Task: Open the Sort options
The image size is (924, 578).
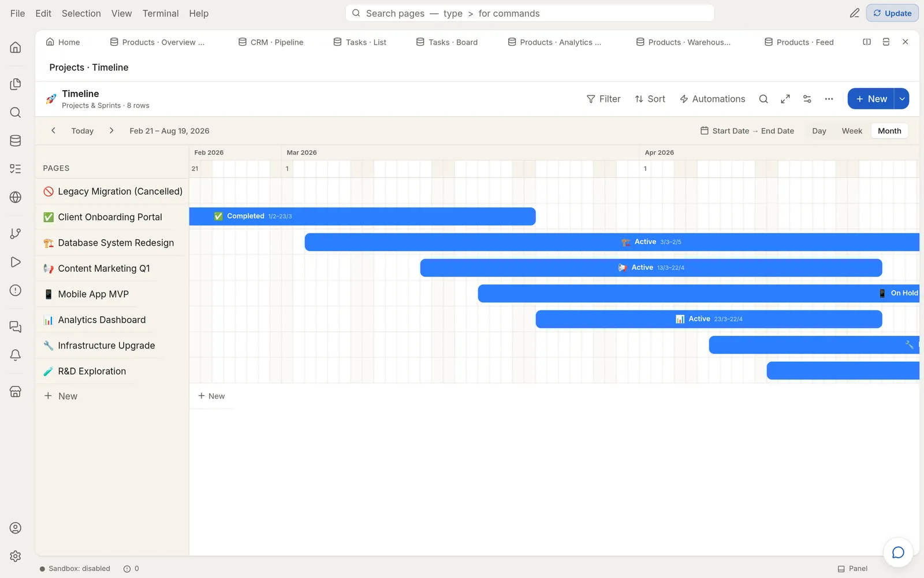Action: [x=650, y=99]
